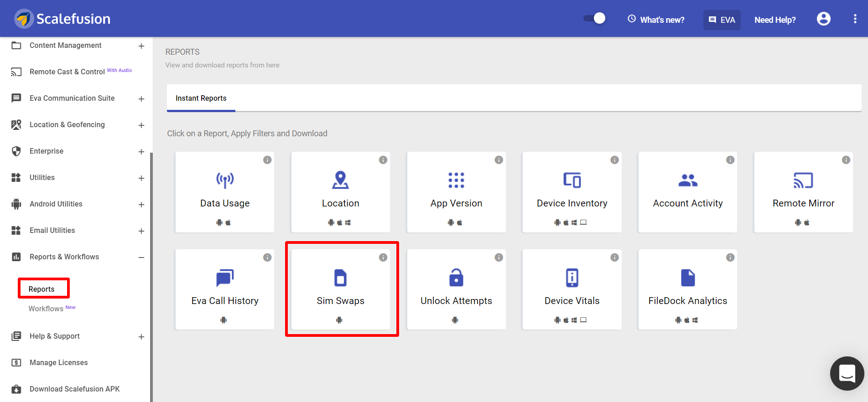Open the EVA button

[722, 20]
